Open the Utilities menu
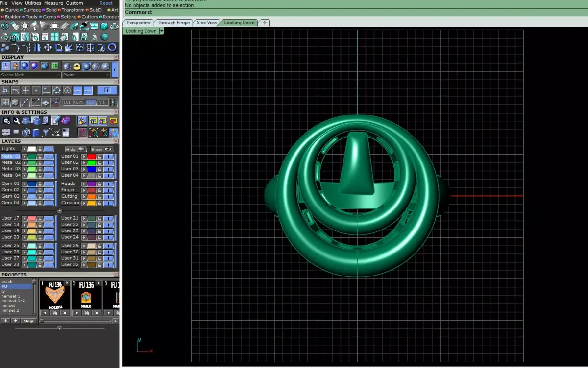The height and width of the screenshot is (368, 588). [x=33, y=3]
